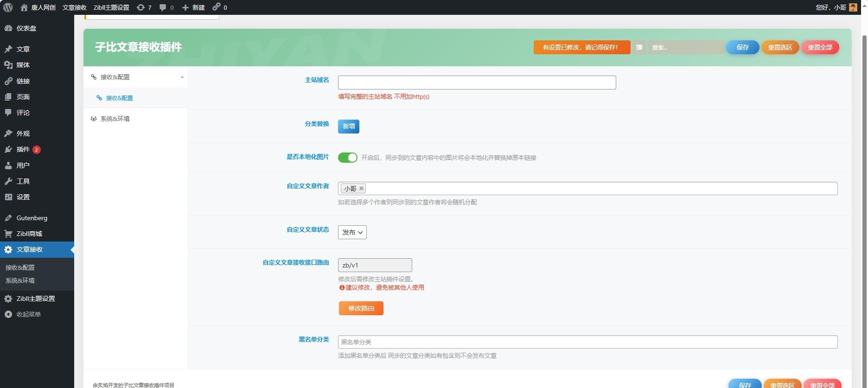Open 插件 plugins menu
Viewport: 868px width, 388px height.
point(23,149)
